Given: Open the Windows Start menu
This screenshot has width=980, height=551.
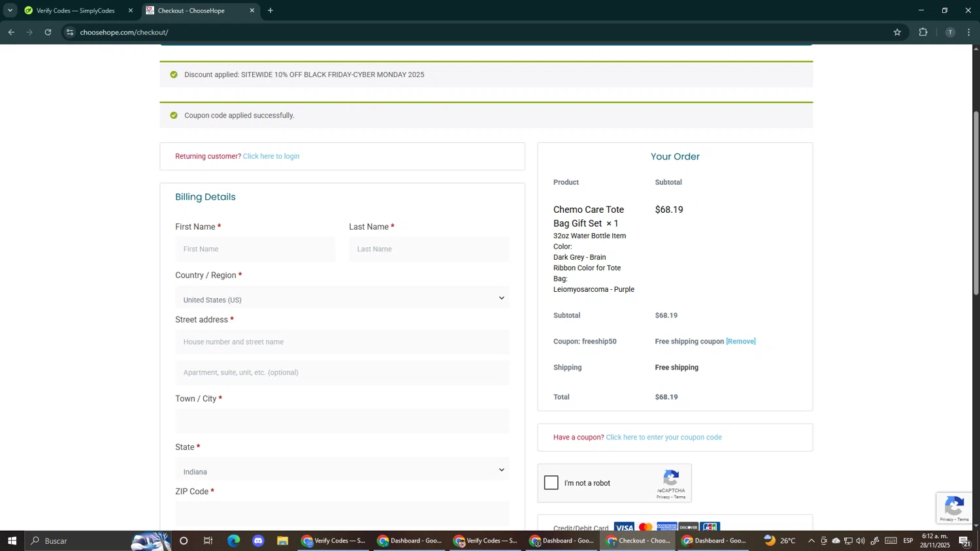Looking at the screenshot, I should pos(12,541).
